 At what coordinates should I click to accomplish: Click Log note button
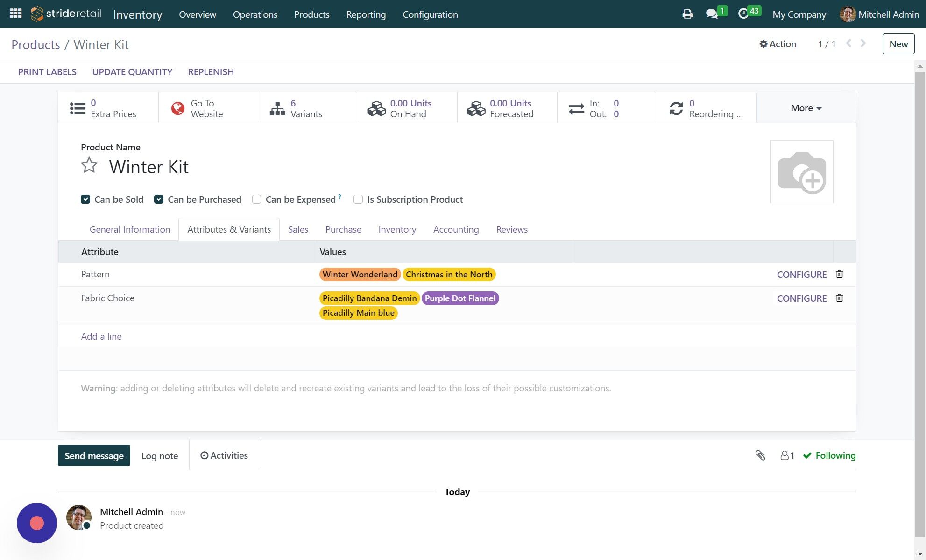[x=160, y=456]
